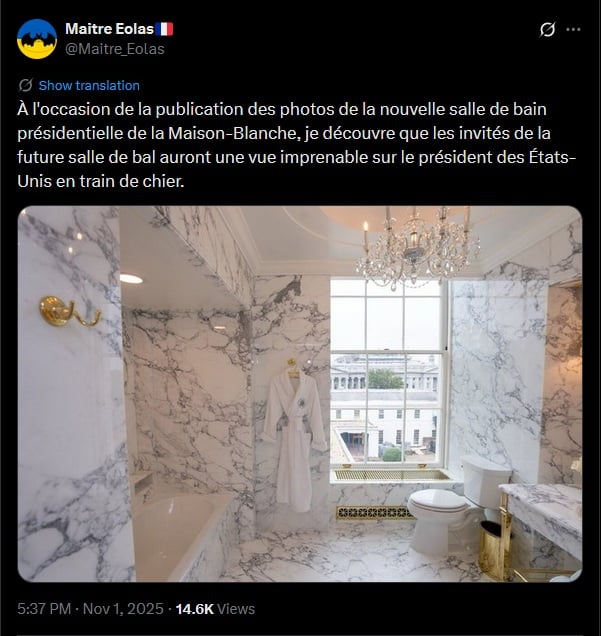Open the marble bathroom photo
Screen dimensions: 601x636
300,394
